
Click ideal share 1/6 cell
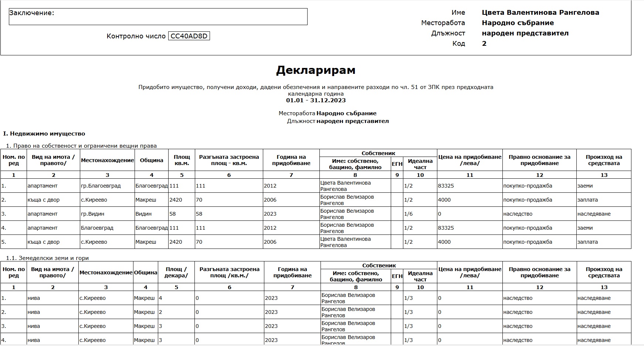pyautogui.click(x=409, y=214)
